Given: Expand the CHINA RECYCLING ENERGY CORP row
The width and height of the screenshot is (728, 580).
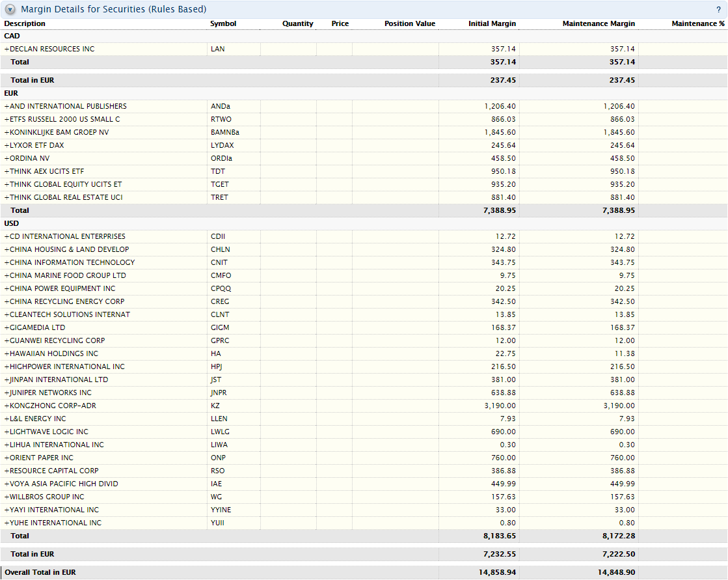Looking at the screenshot, I should point(7,301).
